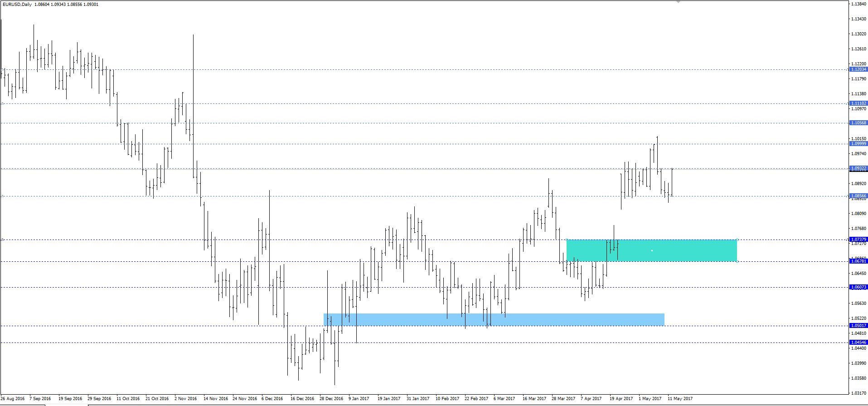Click the 1.07379 price level label
Screen dimensions: 868x406
[x=858, y=239]
